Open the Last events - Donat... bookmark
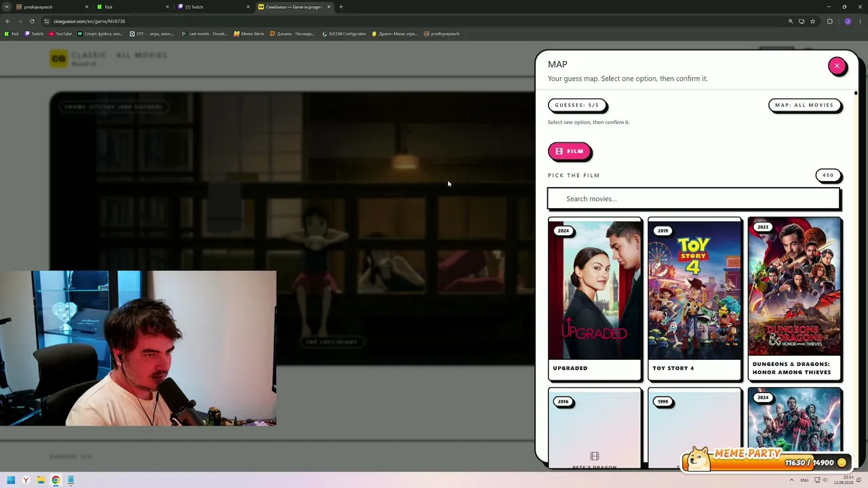 [204, 34]
